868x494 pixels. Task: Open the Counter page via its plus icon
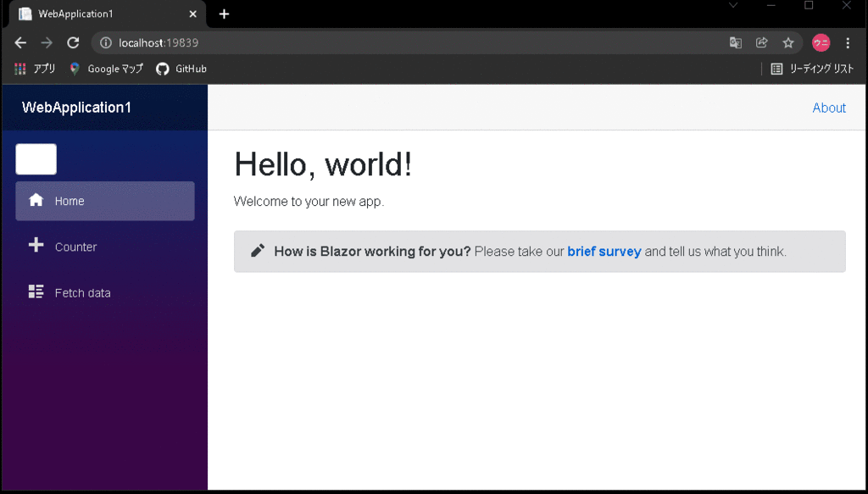tap(35, 246)
